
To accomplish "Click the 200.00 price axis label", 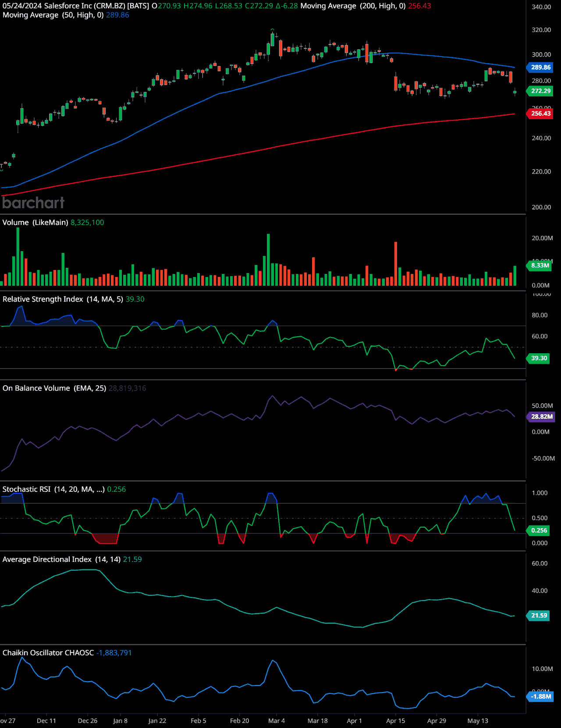I will (x=541, y=207).
